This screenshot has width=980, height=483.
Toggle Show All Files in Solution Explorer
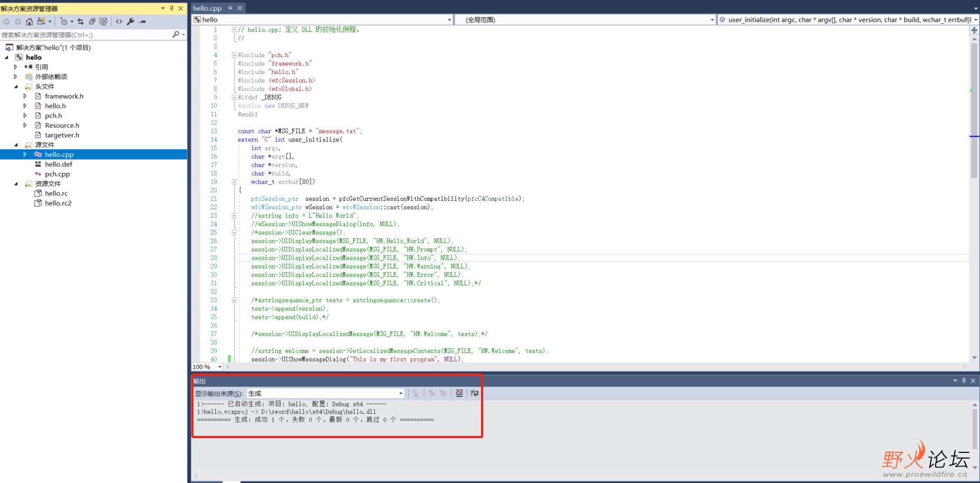coord(104,22)
